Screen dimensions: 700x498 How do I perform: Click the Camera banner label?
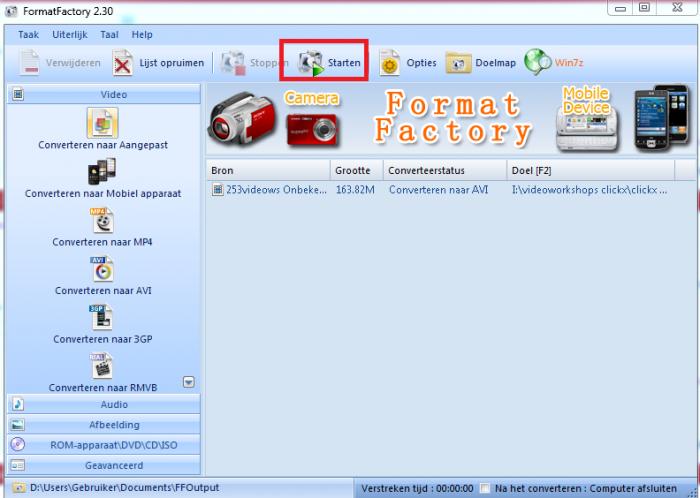tap(312, 97)
